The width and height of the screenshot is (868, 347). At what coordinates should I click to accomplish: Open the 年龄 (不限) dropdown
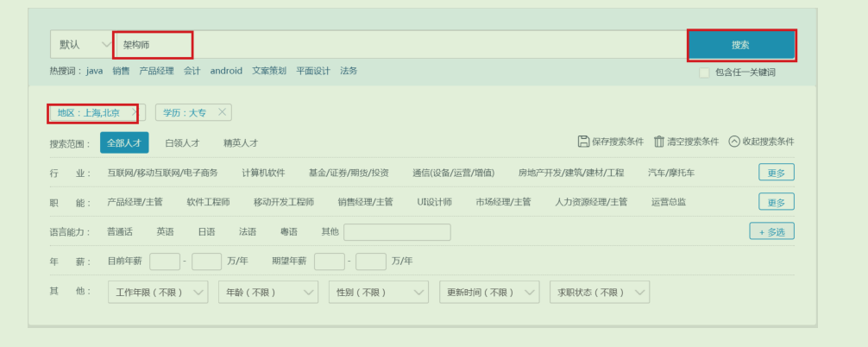(268, 293)
